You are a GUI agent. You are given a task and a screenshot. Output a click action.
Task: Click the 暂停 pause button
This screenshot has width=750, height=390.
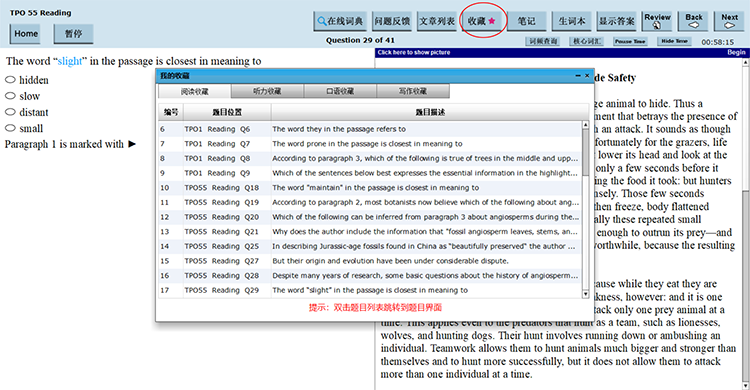point(73,33)
